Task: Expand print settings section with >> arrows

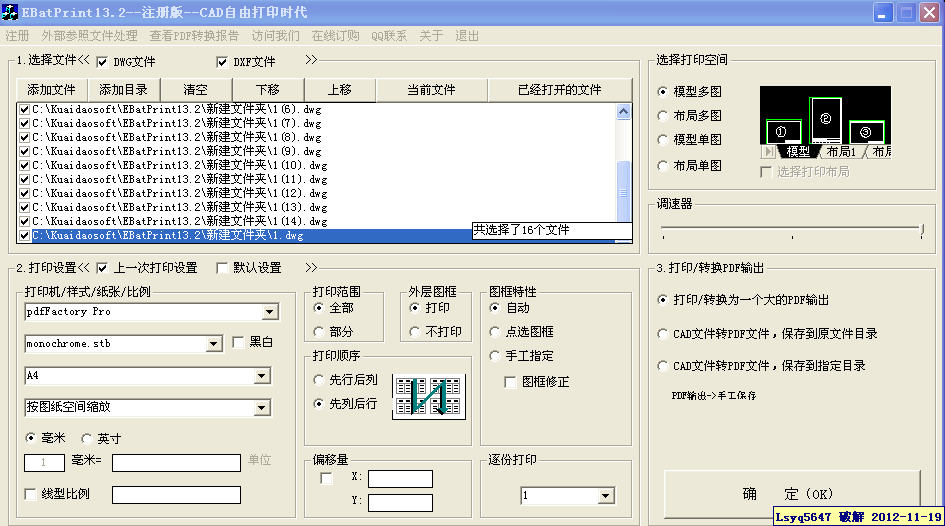Action: click(x=311, y=268)
